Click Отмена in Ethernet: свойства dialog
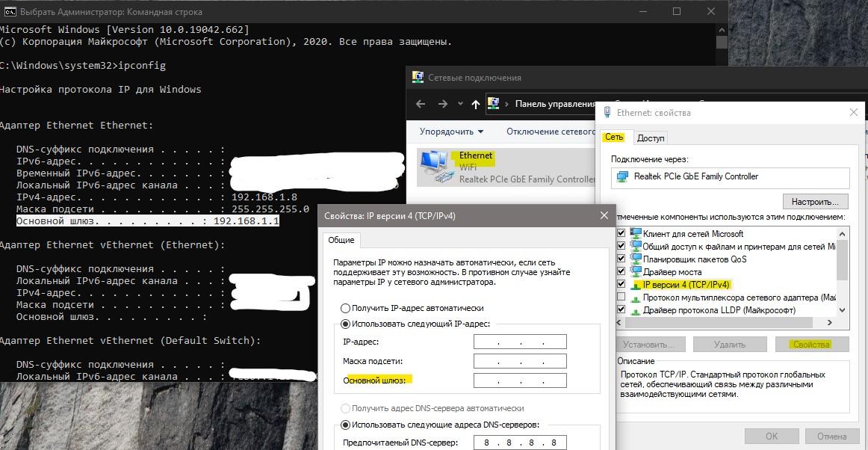 (831, 436)
